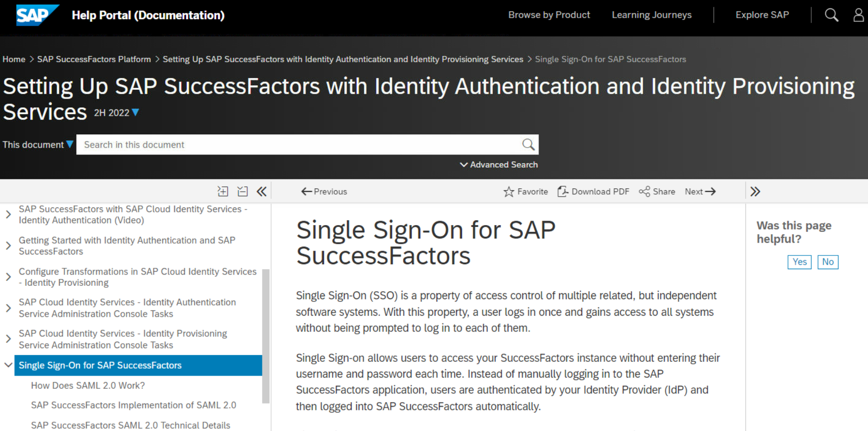The height and width of the screenshot is (431, 868).
Task: Open How Does SAML 2.0 Work? topic
Action: [88, 385]
